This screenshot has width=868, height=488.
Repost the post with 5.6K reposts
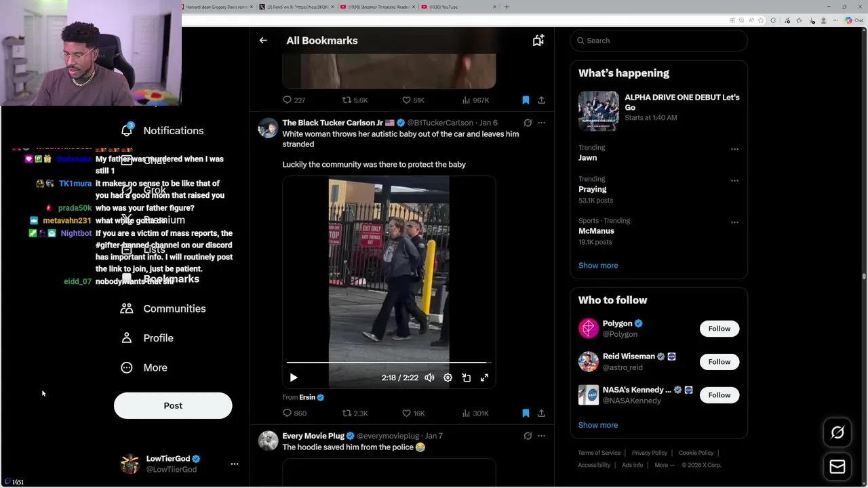point(355,100)
